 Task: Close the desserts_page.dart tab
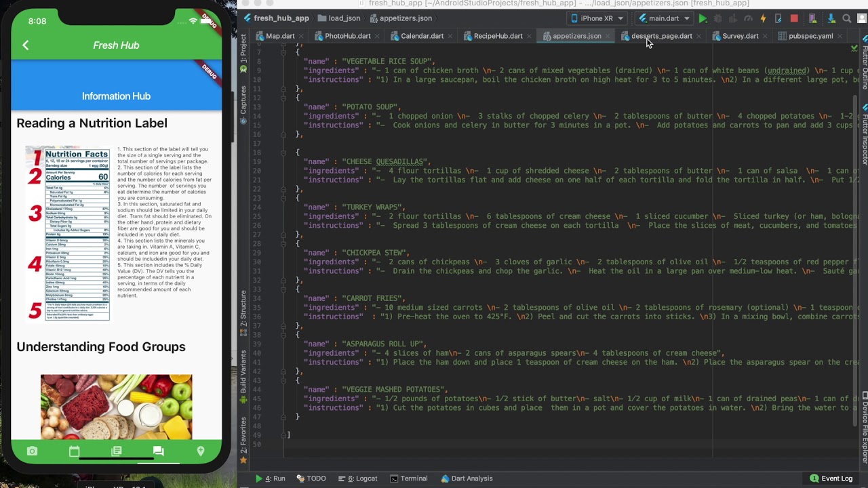pos(698,37)
